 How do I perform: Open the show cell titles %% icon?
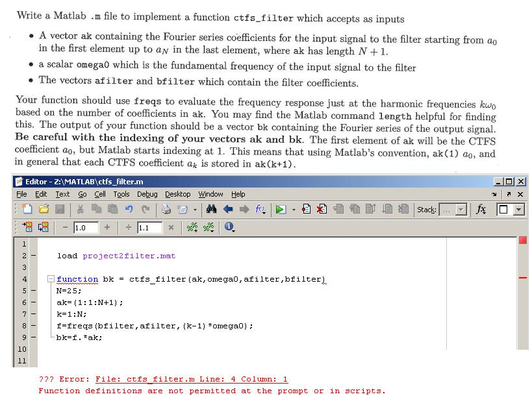point(209,227)
